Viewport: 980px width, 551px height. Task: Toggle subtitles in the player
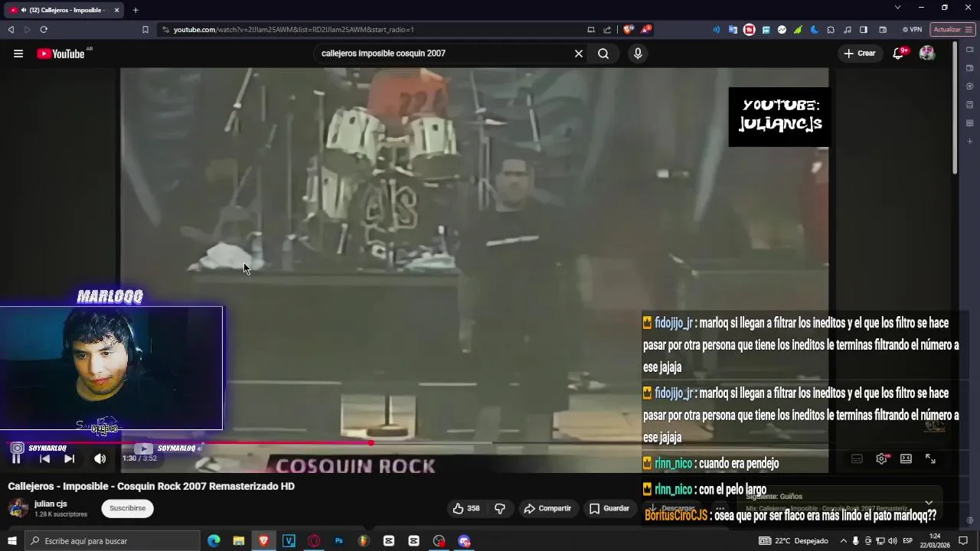[857, 458]
